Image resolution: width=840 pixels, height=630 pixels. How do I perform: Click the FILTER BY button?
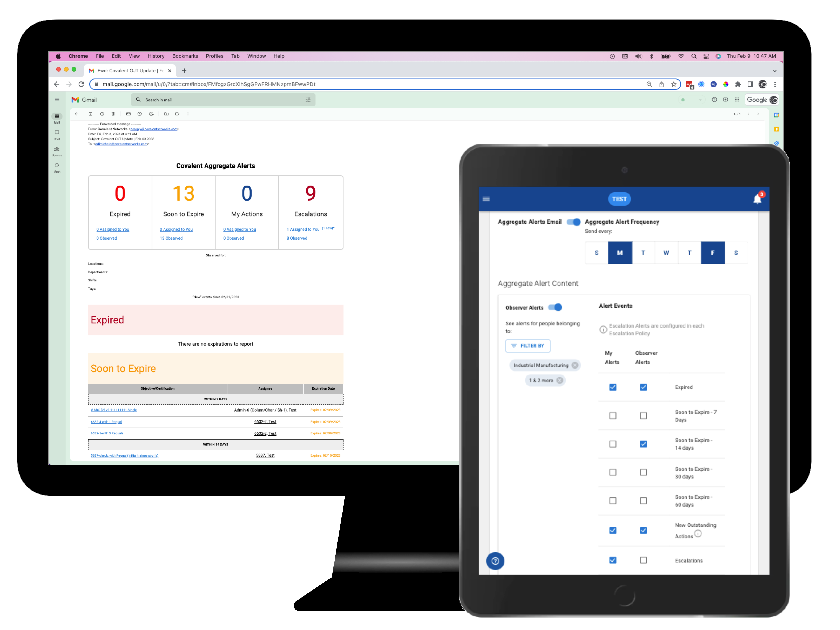pyautogui.click(x=528, y=346)
